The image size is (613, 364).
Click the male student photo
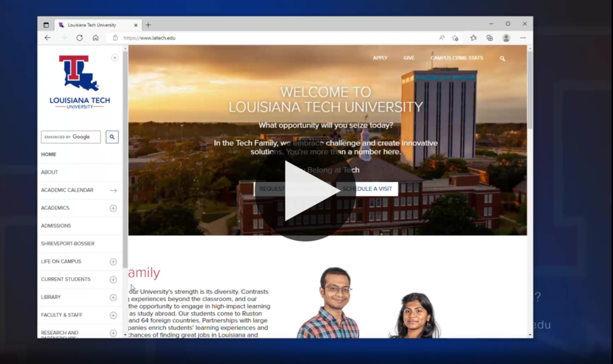pyautogui.click(x=329, y=302)
